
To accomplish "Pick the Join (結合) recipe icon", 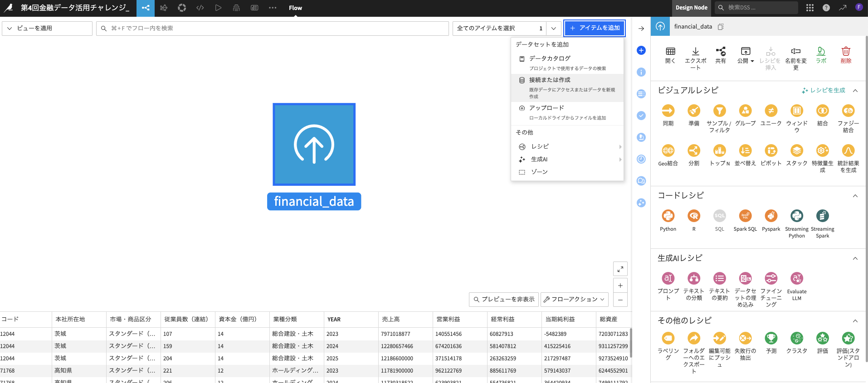I will pos(823,111).
